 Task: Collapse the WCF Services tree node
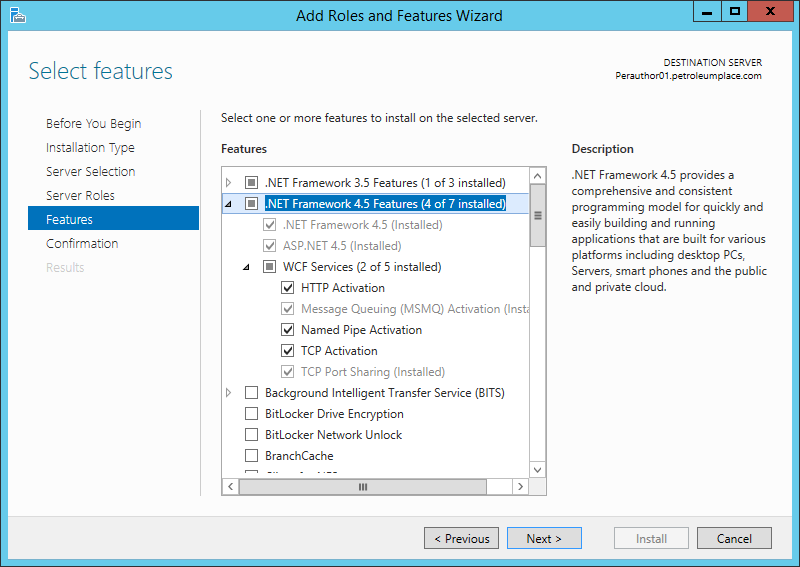246,267
